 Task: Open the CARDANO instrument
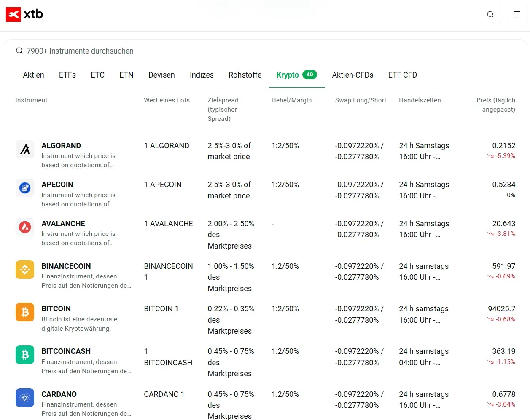[x=59, y=394]
